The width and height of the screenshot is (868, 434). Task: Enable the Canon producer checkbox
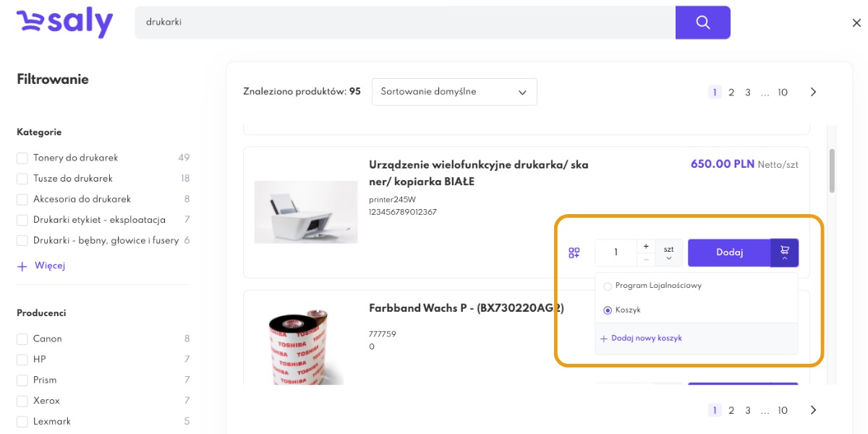(x=22, y=339)
